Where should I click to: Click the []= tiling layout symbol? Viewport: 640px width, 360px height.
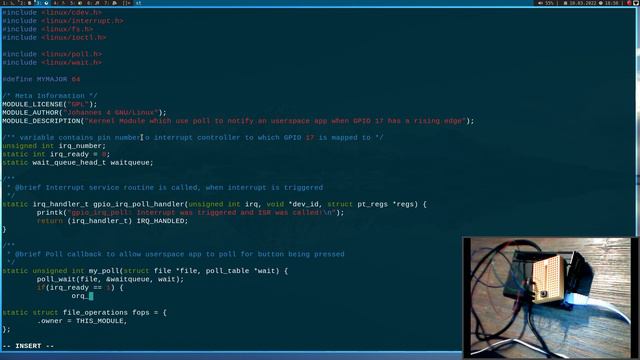pyautogui.click(x=127, y=3)
